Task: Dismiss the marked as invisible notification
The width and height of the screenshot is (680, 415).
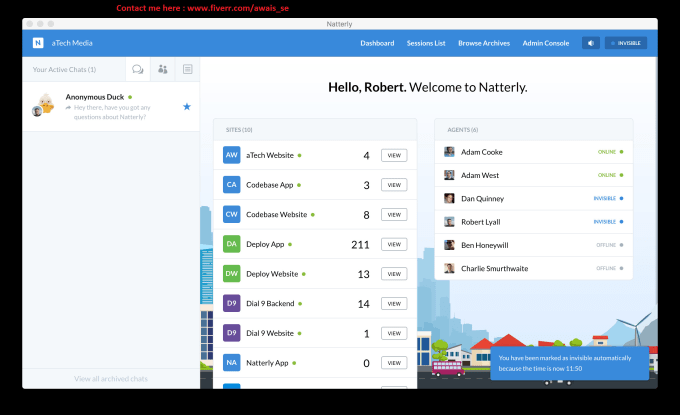Action: point(570,363)
